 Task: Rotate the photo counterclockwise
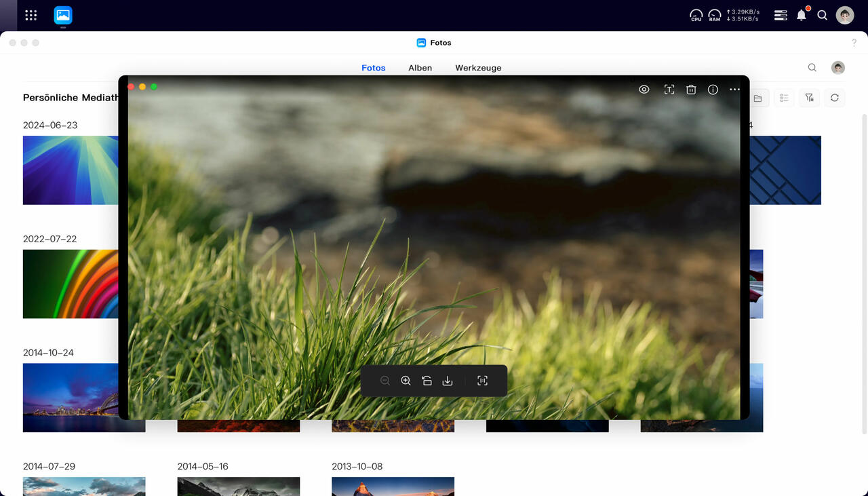[427, 381]
